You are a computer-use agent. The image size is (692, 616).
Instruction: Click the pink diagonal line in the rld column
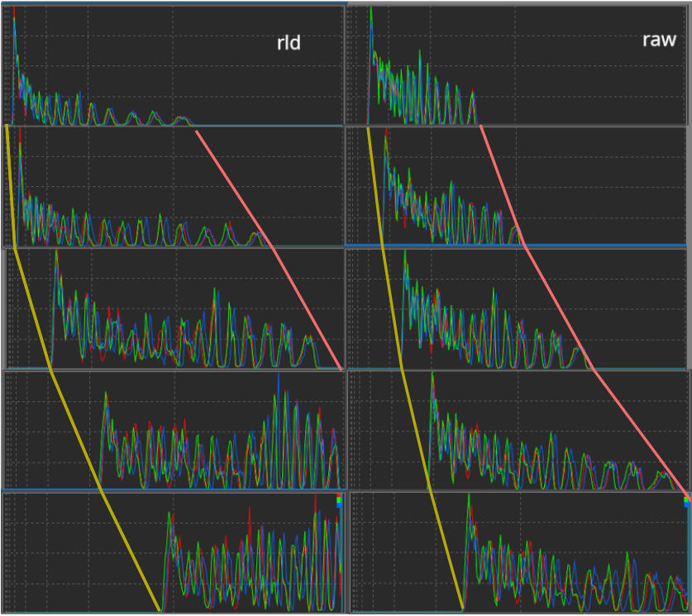pos(273,248)
